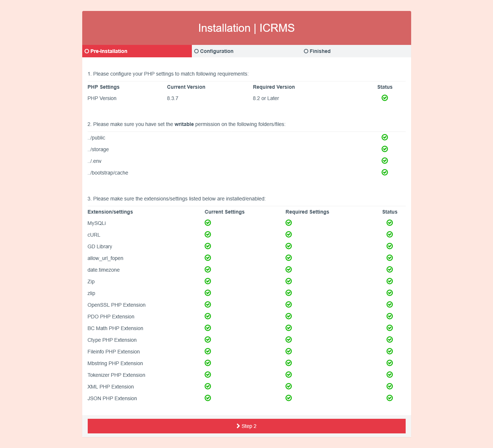Click cURL Required Settings check icon
The width and height of the screenshot is (493, 448).
(x=288, y=234)
